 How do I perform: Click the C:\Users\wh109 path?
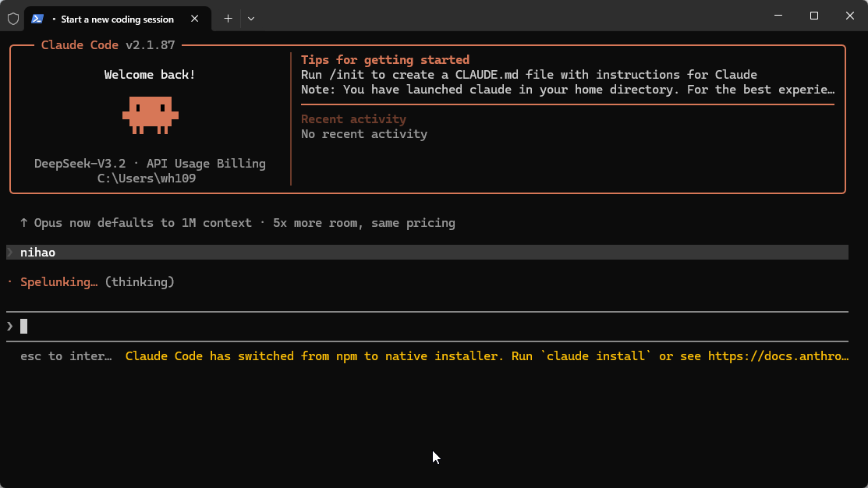pos(147,179)
